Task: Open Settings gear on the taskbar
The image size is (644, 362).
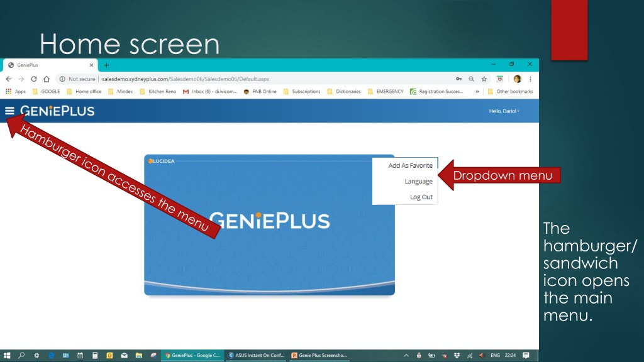Action: pos(36,356)
